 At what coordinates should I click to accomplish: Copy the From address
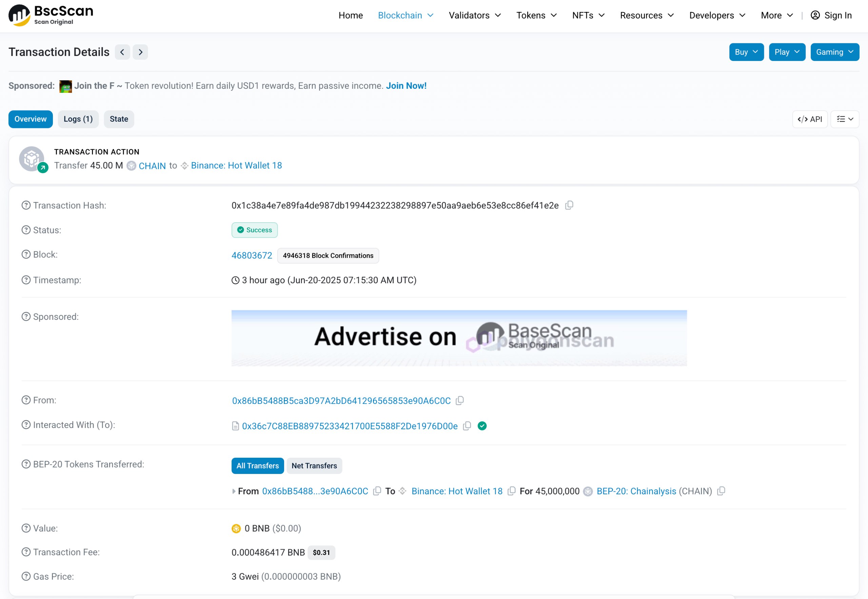click(x=460, y=401)
